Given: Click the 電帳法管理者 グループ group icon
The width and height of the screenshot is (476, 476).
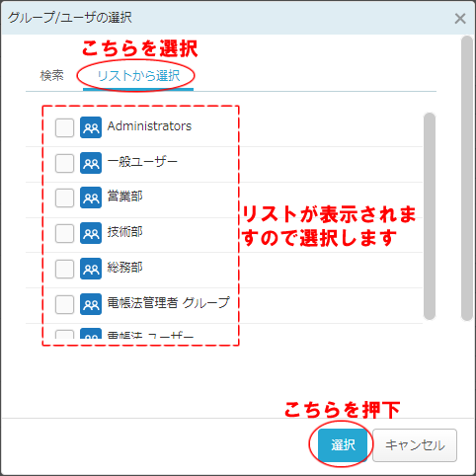Looking at the screenshot, I should click(91, 304).
